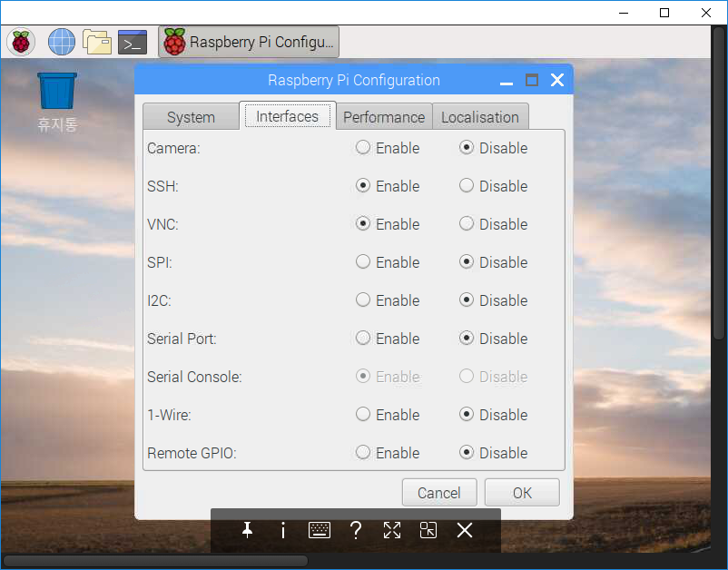Click the Camera label text
Screen dimensions: 728x570
(173, 148)
